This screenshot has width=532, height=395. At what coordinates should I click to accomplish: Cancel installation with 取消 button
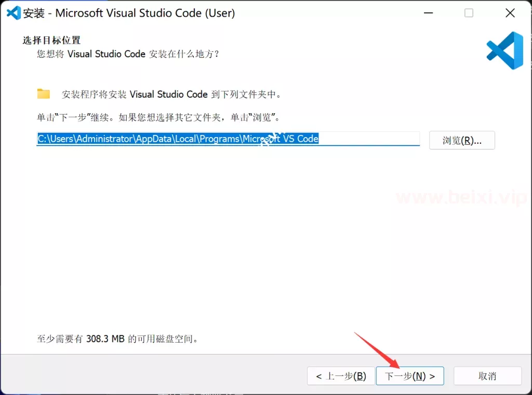point(487,376)
